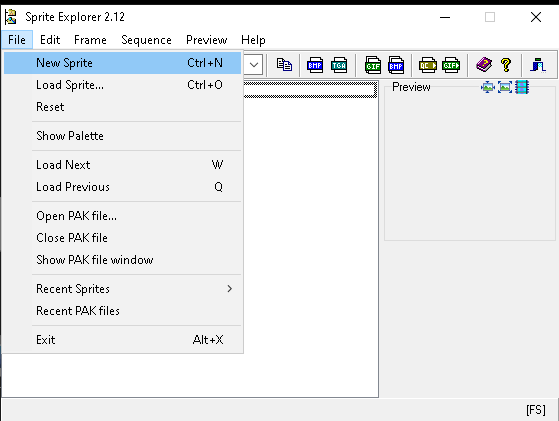Image resolution: width=559 pixels, height=421 pixels.
Task: Click the stacked BMP frames export icon
Action: click(x=396, y=65)
